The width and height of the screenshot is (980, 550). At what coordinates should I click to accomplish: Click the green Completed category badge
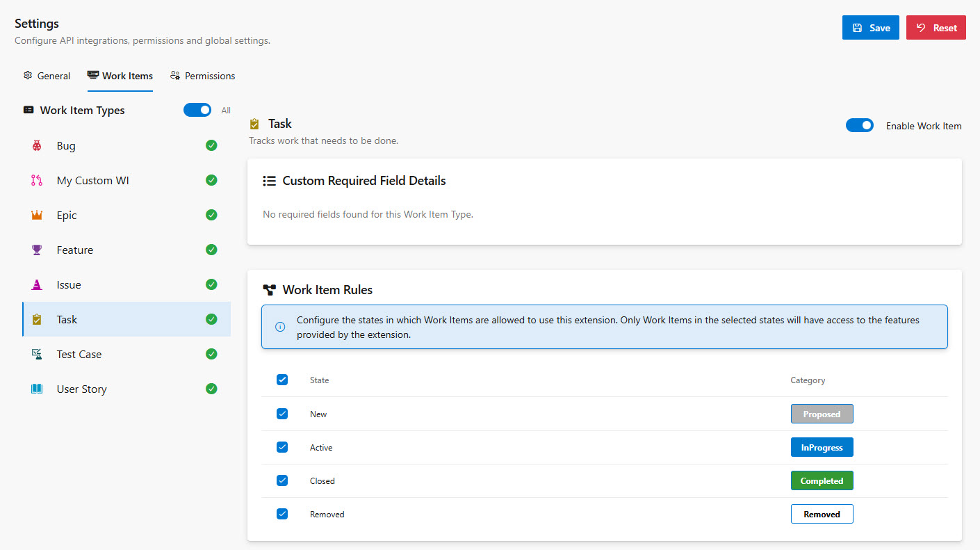822,480
